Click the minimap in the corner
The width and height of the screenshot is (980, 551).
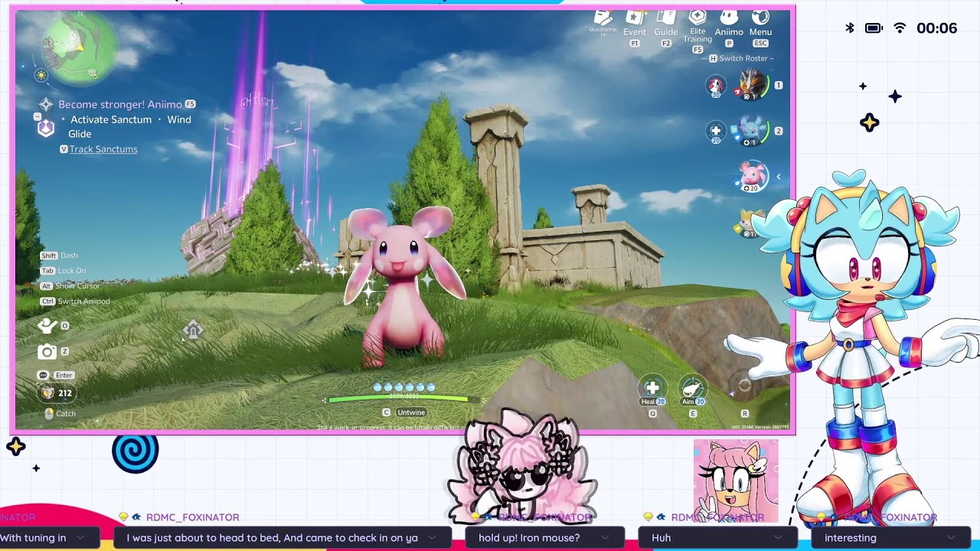79,48
